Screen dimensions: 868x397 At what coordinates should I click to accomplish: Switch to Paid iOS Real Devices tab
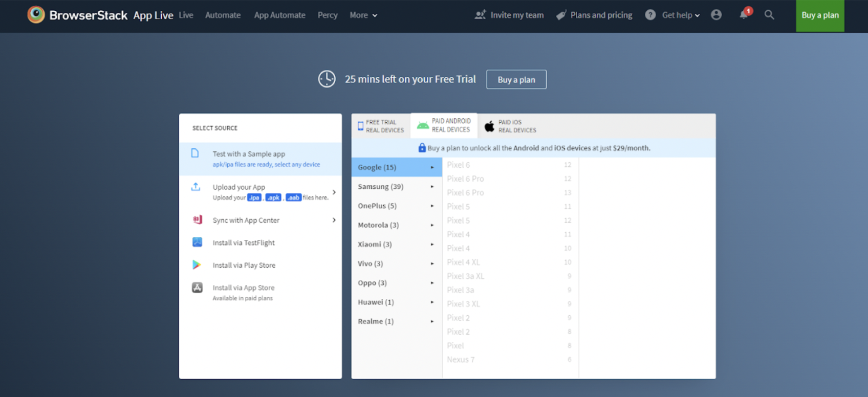click(x=511, y=126)
